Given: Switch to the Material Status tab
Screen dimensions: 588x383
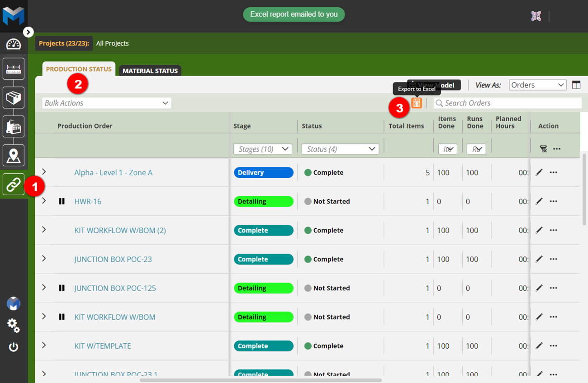Looking at the screenshot, I should point(150,71).
